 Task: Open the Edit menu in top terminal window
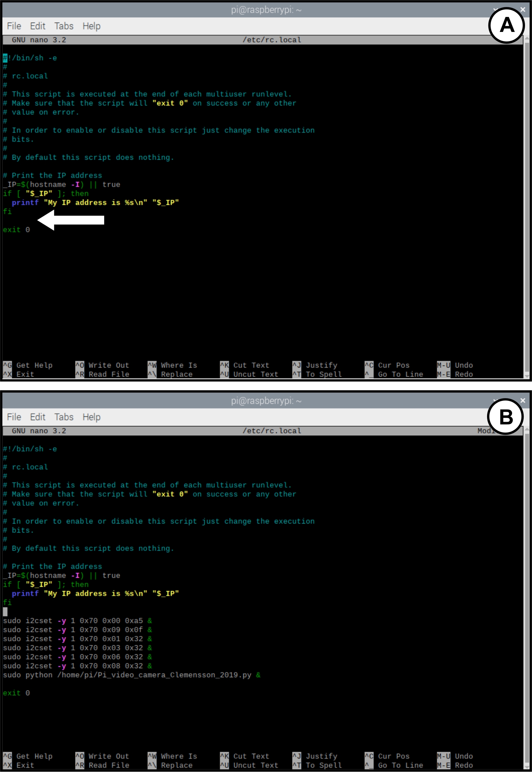38,26
